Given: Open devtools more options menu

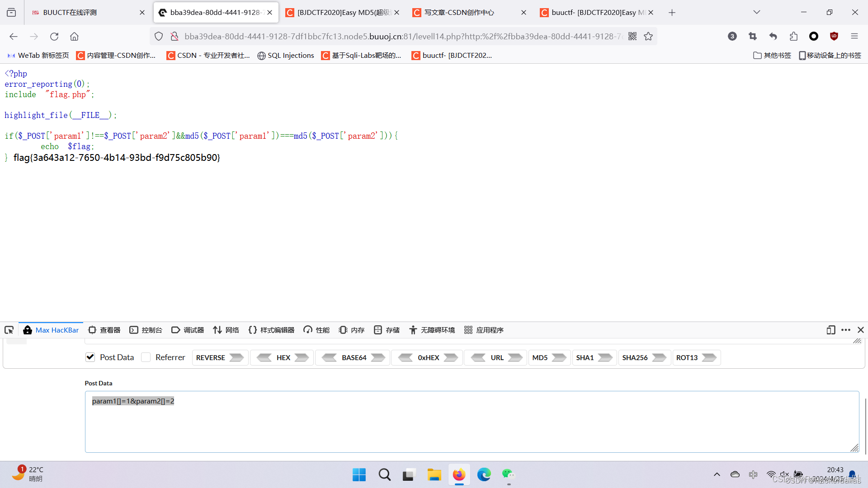Looking at the screenshot, I should [846, 330].
